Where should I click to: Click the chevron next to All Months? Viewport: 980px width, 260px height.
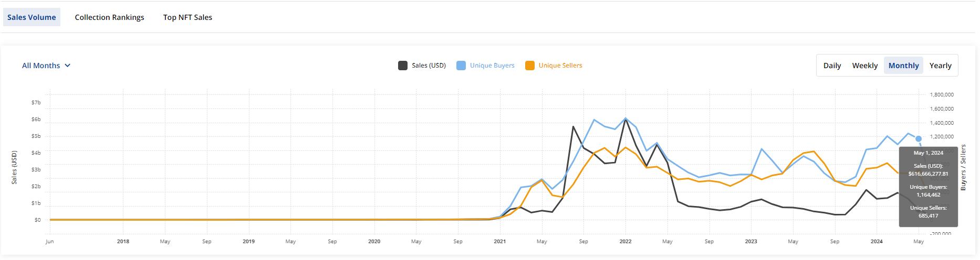click(x=68, y=66)
